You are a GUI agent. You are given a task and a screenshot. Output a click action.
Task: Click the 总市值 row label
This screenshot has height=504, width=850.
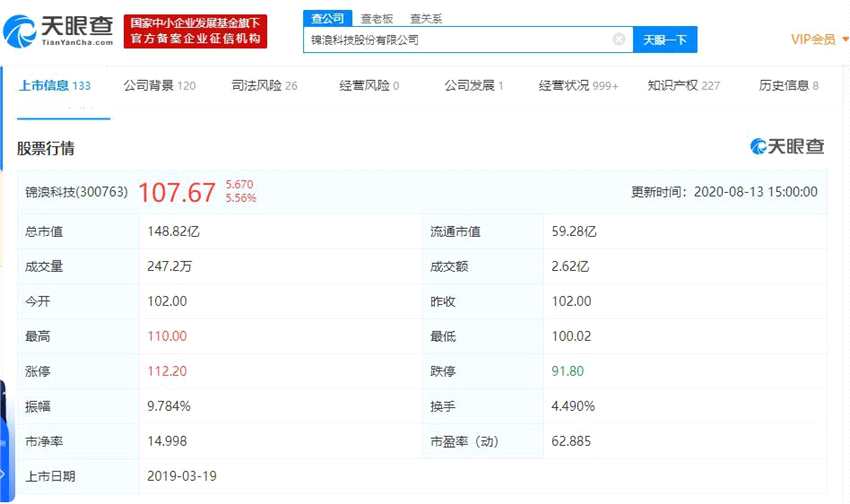44,232
